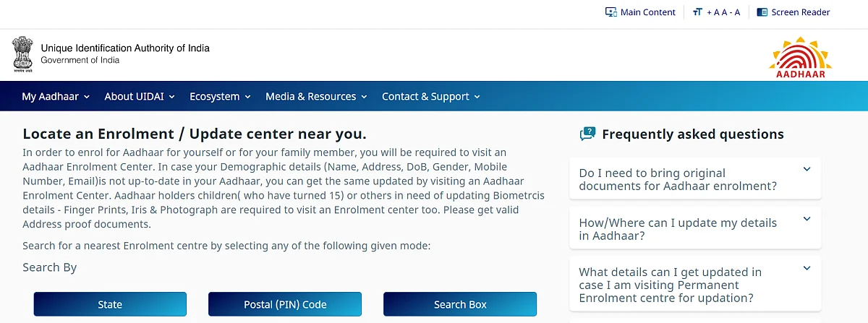Expand the Media & Resources dropdown

click(316, 96)
